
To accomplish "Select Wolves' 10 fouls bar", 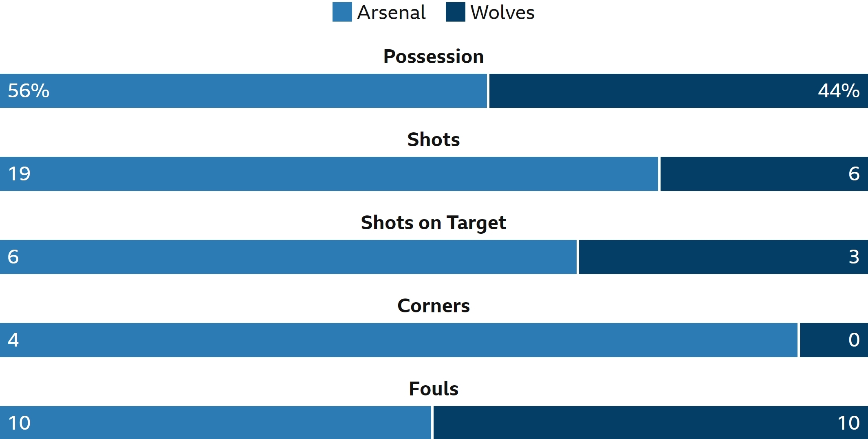I will point(651,423).
